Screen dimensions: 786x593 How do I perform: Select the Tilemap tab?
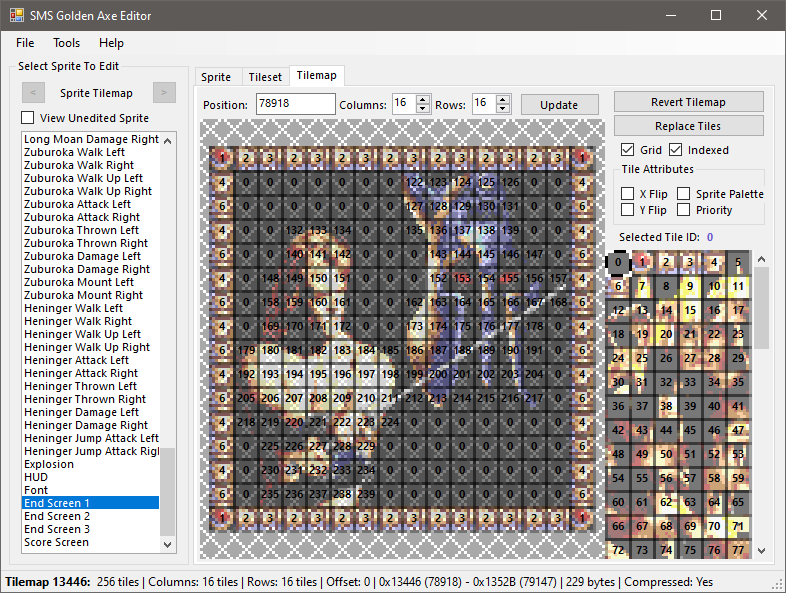coord(317,75)
